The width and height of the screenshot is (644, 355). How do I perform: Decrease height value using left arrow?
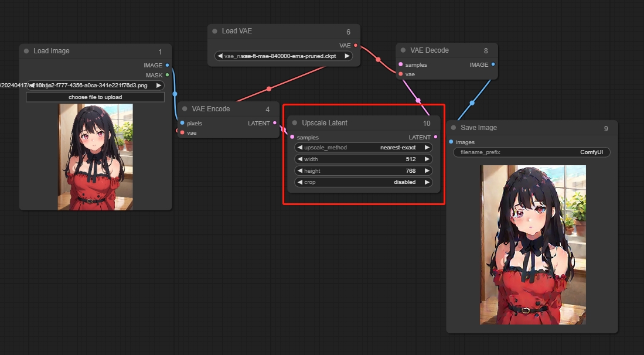click(x=300, y=171)
